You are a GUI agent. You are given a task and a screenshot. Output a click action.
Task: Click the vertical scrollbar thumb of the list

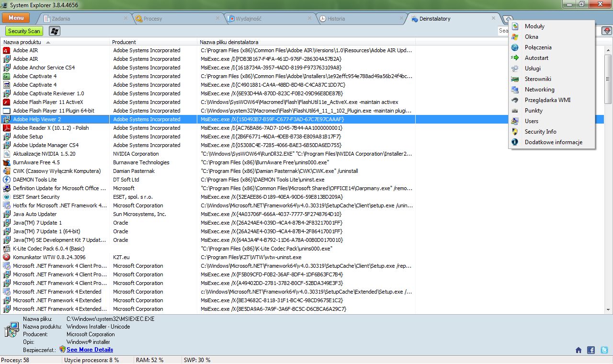tap(608, 79)
